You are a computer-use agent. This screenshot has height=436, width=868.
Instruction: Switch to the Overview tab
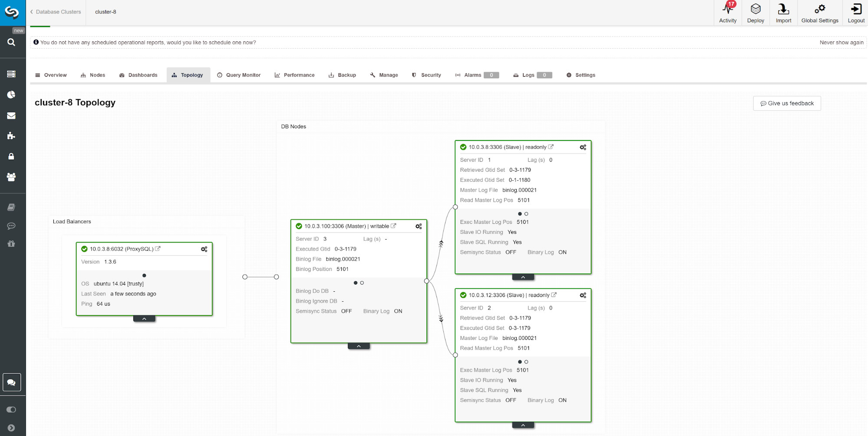click(x=51, y=75)
